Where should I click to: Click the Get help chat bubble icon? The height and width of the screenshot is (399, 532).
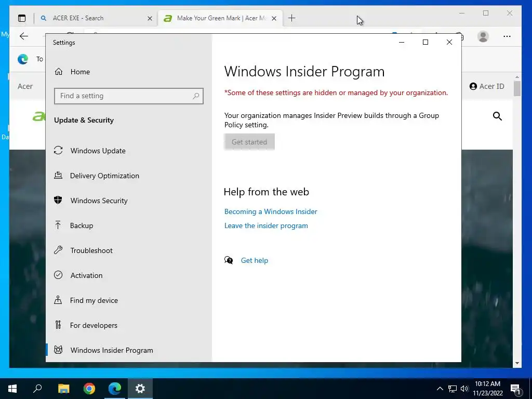229,260
